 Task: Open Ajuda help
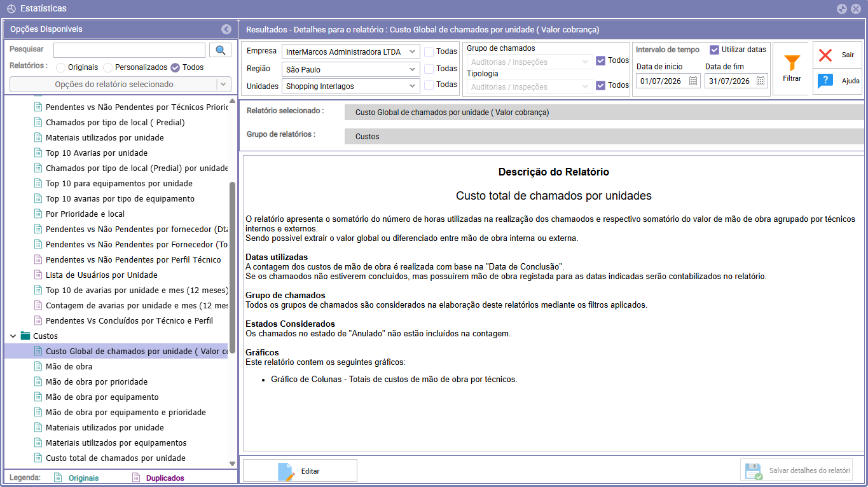point(837,81)
